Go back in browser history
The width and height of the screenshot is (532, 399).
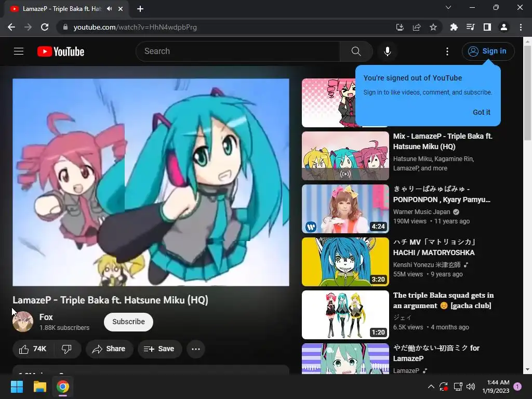coord(11,27)
